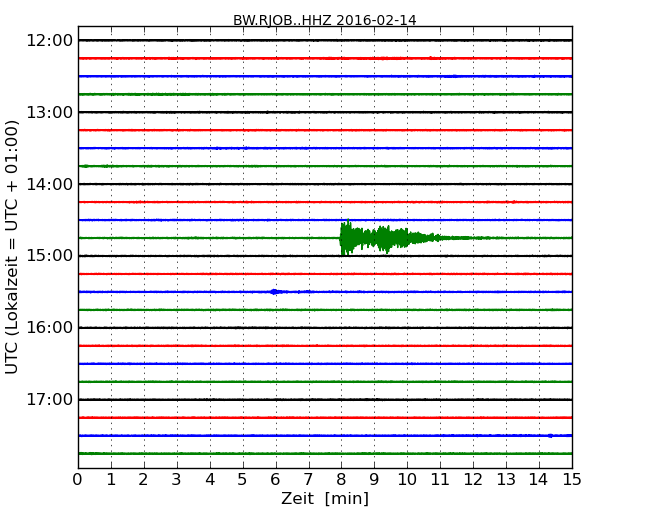This screenshot has width=650, height=520.
Task: Click the x-axis tick label 5
Action: click(242, 480)
